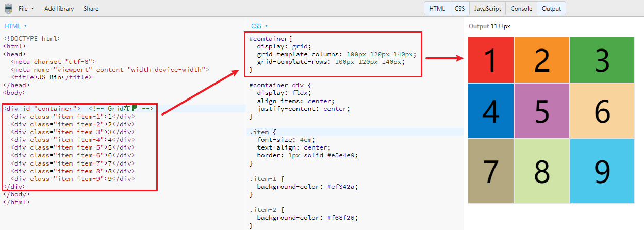Screen dimensions: 644x230
Task: Click the sky blue grid cell 9
Action: [602, 171]
